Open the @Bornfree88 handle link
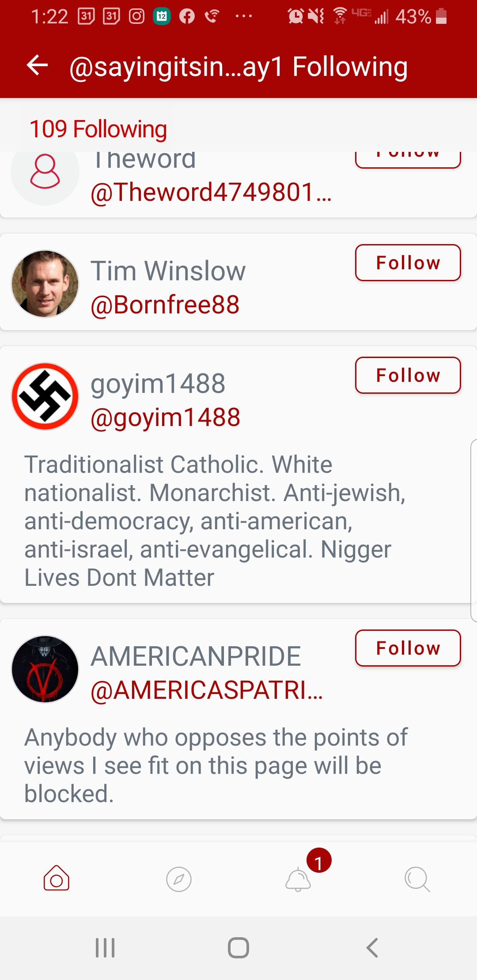477x980 pixels. (x=165, y=305)
